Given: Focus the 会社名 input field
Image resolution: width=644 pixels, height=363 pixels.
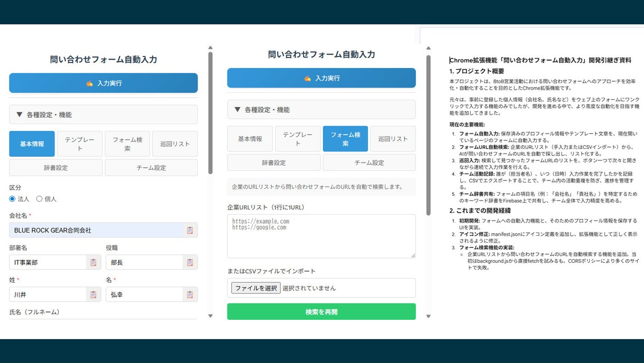Looking at the screenshot, I should 97,230.
